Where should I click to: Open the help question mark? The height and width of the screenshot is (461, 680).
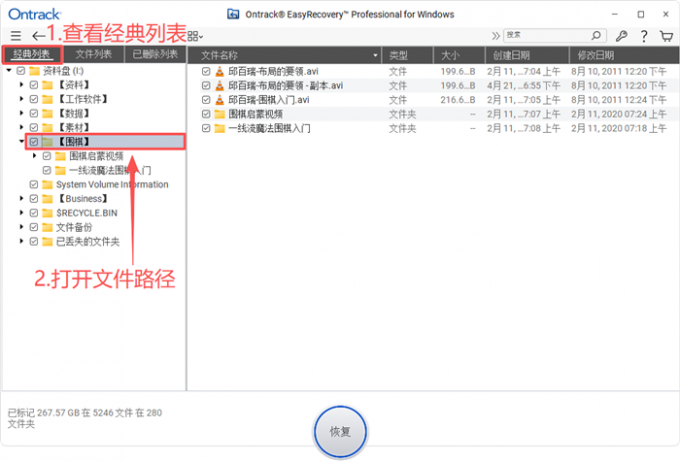(644, 36)
